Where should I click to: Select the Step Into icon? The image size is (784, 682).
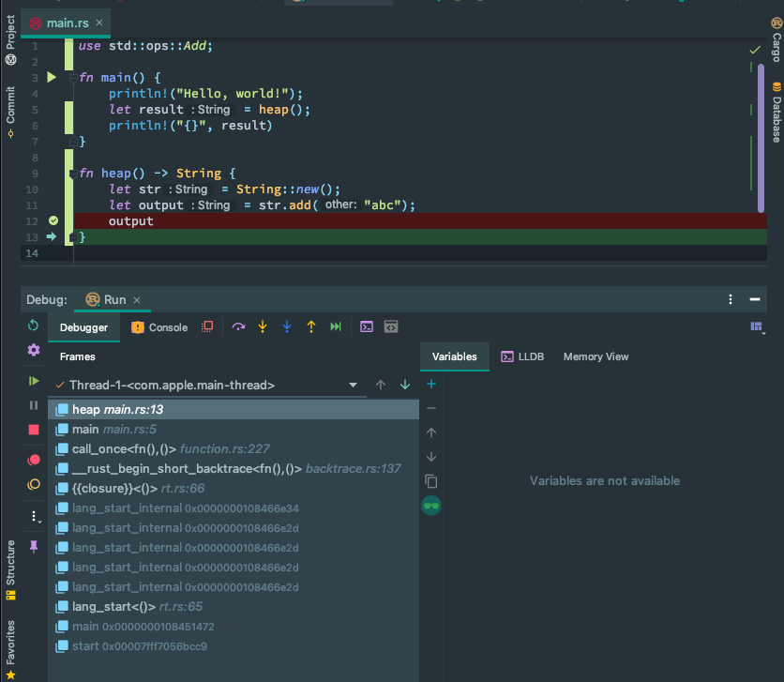click(262, 326)
